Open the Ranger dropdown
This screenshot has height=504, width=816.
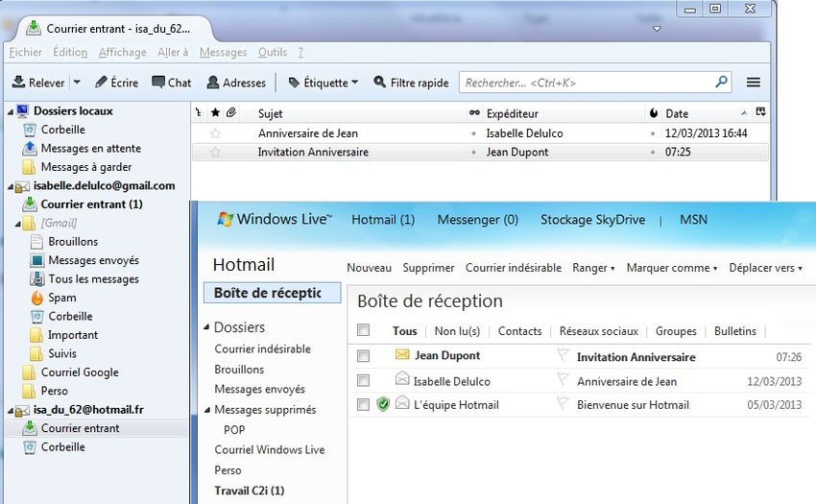click(x=593, y=268)
